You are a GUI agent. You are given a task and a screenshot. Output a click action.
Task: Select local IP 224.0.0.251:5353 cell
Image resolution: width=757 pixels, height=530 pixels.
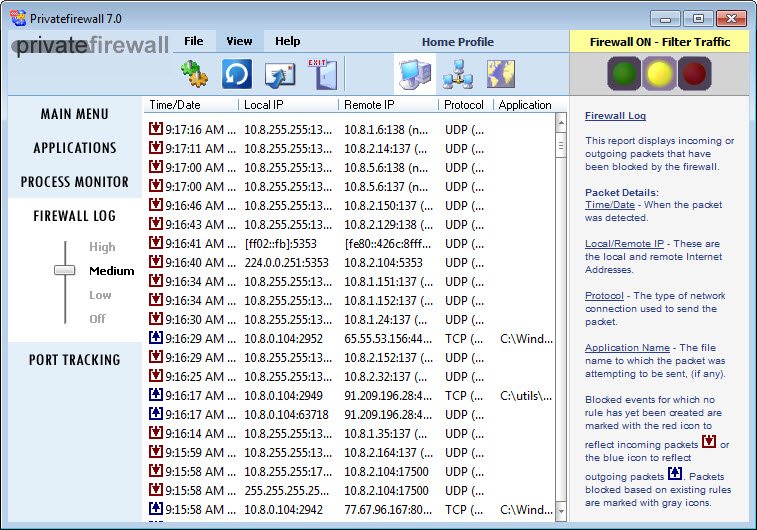tap(286, 263)
